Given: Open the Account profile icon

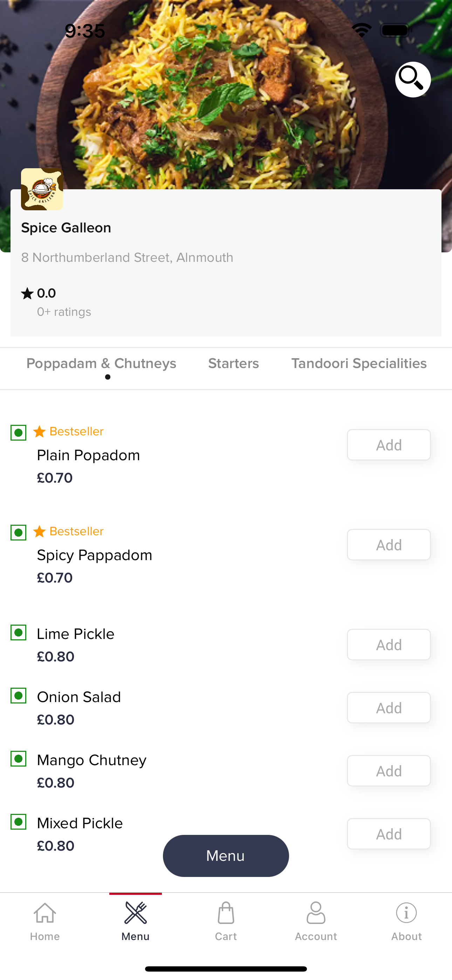Looking at the screenshot, I should [x=316, y=913].
